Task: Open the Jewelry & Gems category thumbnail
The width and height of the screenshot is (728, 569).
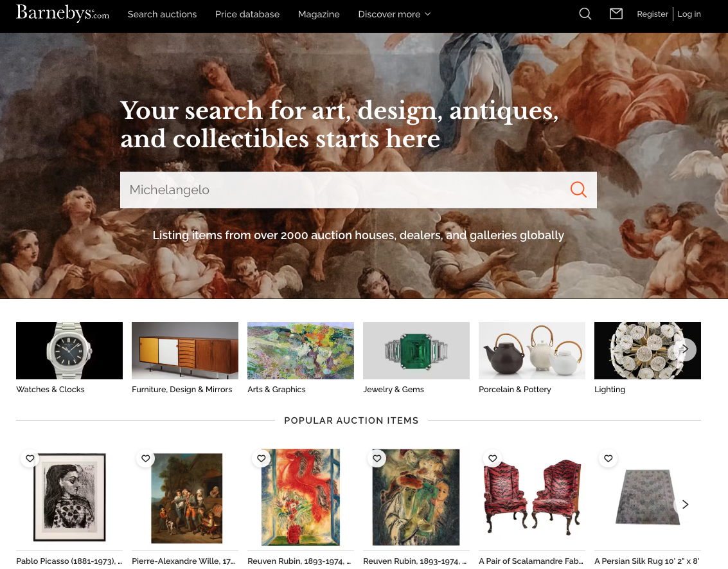Action: point(416,350)
